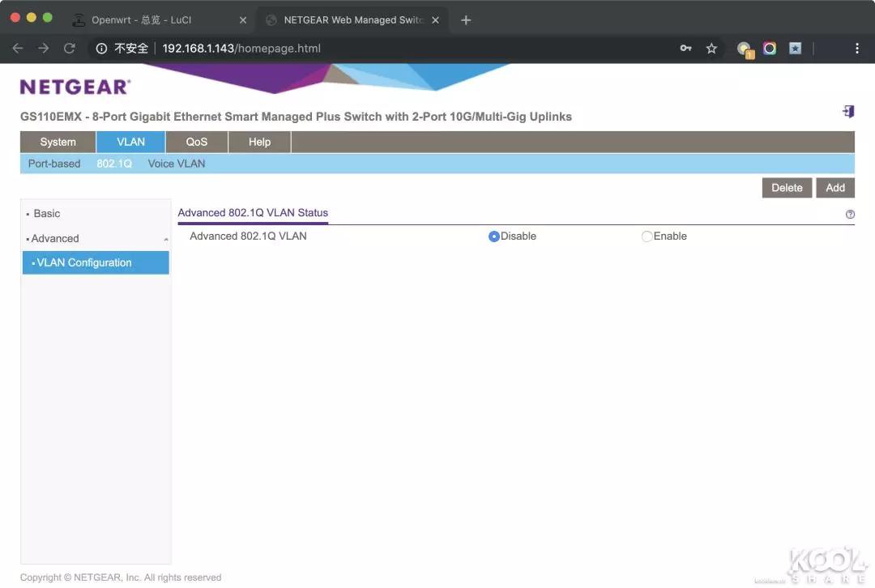Close the Openwrt LuCI tab

tap(243, 20)
